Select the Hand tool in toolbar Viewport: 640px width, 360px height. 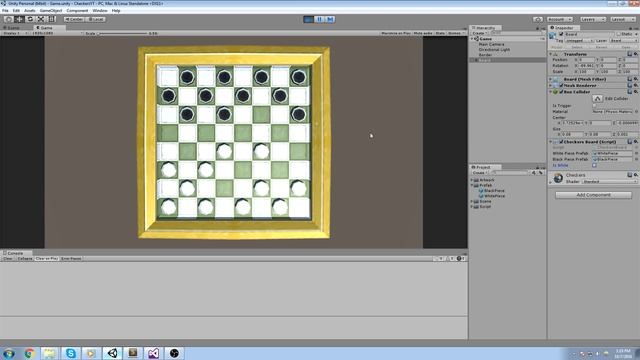(8, 19)
